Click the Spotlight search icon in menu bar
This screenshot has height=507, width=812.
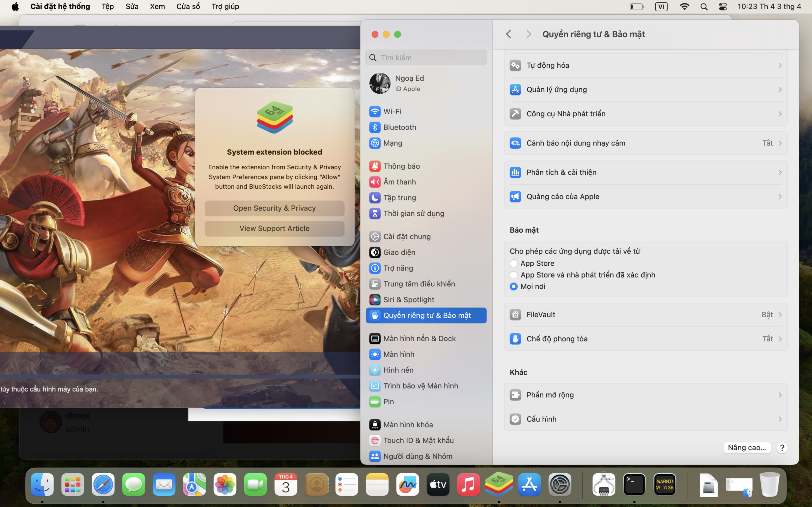[704, 7]
